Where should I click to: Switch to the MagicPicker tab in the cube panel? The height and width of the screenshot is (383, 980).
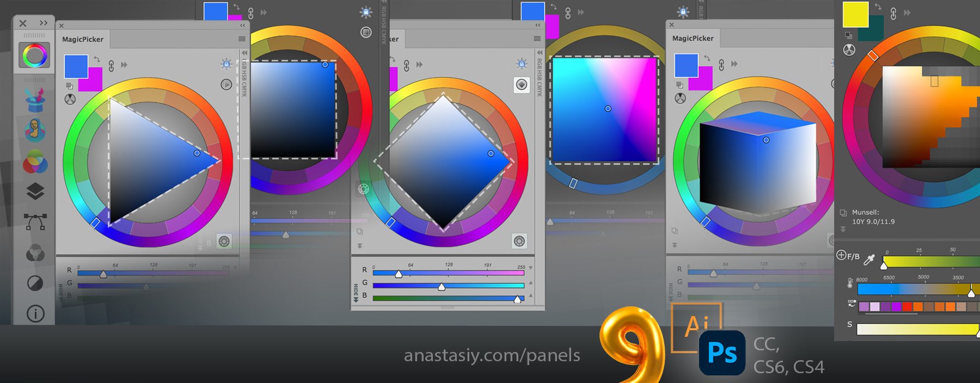(693, 38)
